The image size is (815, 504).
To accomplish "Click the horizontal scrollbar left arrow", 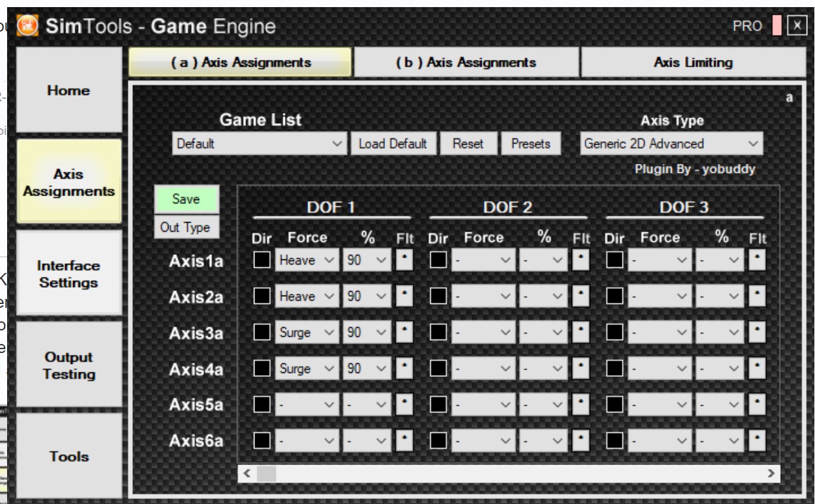I will click(247, 473).
